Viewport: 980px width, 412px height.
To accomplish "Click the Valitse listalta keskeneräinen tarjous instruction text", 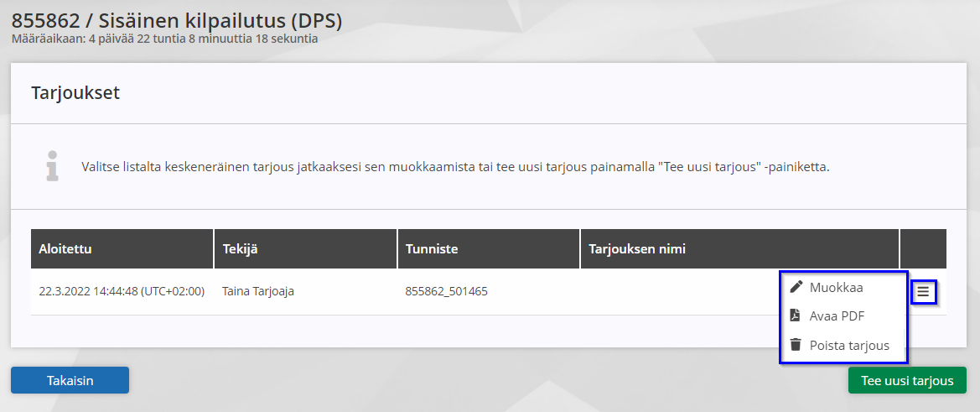I will [455, 168].
